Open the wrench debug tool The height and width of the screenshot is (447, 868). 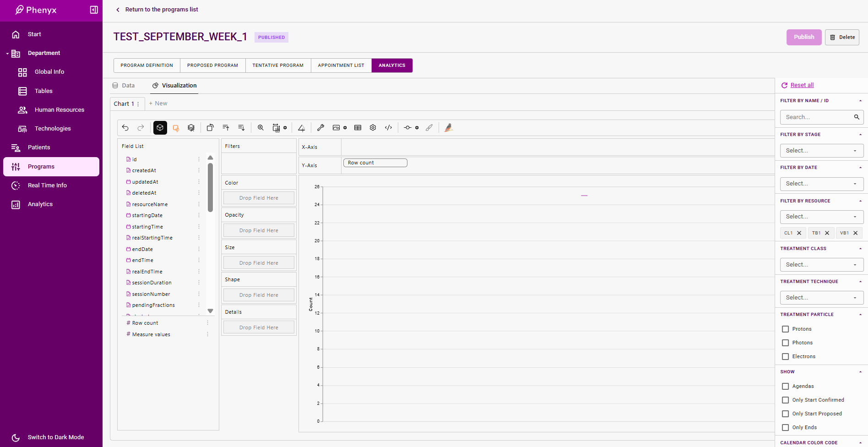click(x=320, y=128)
